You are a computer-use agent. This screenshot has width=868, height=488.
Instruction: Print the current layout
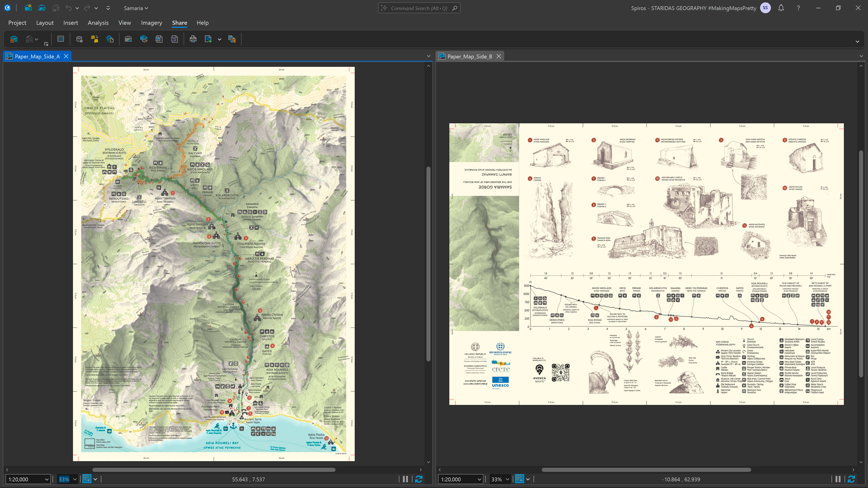(193, 39)
